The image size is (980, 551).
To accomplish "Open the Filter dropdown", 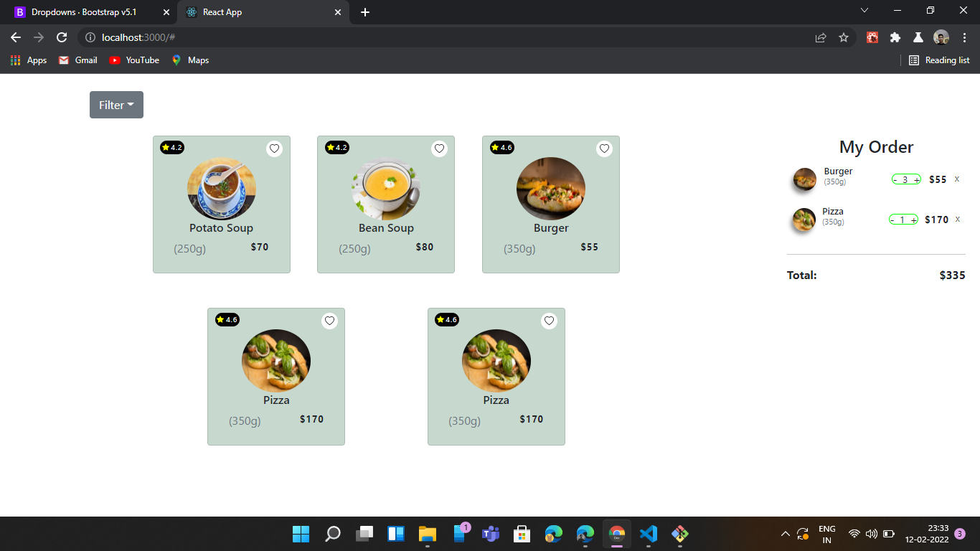I will [116, 105].
